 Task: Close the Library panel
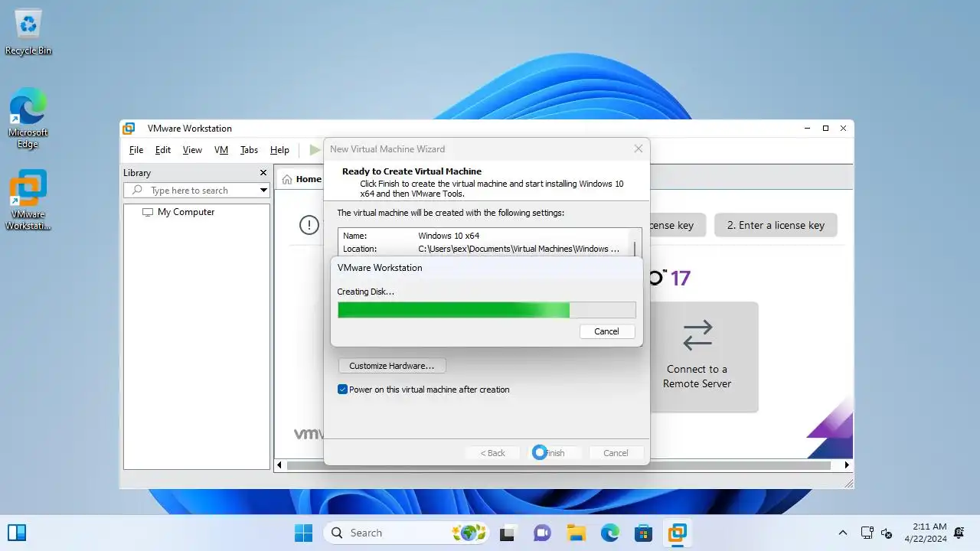263,173
